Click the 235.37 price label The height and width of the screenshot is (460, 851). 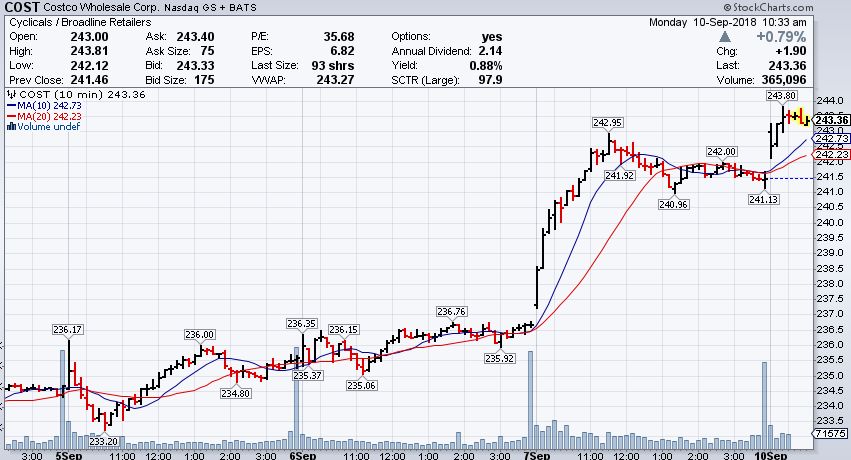[307, 375]
